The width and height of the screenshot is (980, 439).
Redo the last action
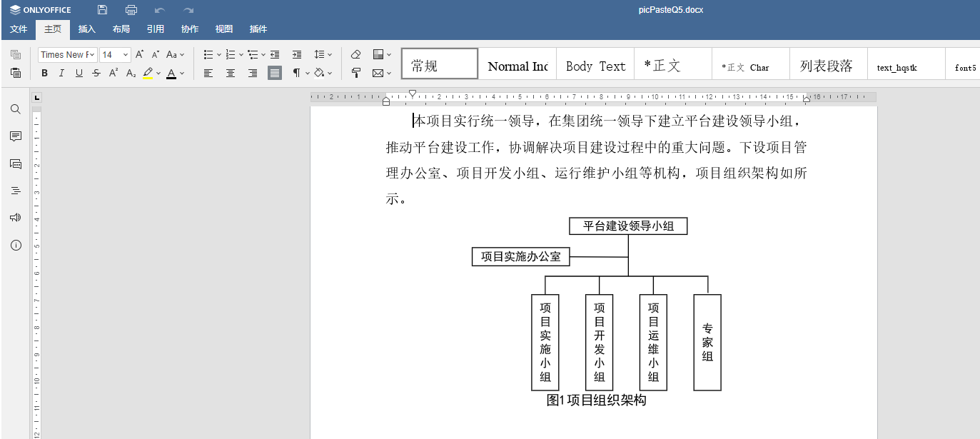[188, 10]
